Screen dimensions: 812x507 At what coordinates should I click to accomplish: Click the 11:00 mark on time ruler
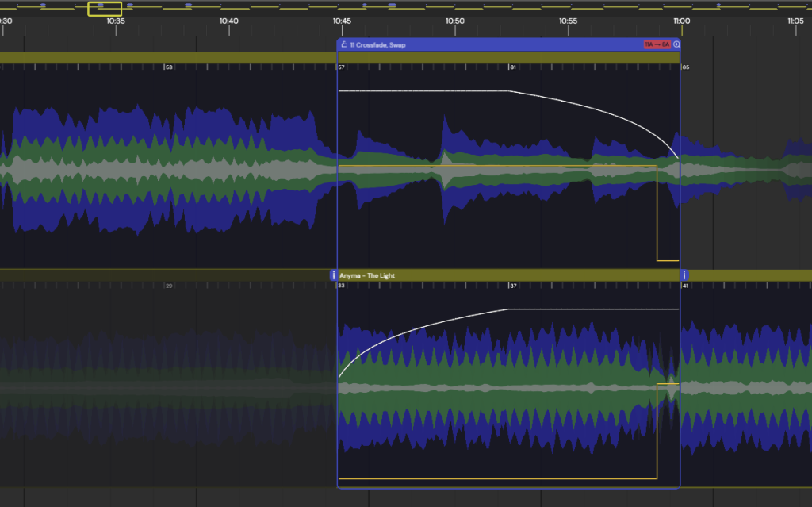(x=681, y=21)
